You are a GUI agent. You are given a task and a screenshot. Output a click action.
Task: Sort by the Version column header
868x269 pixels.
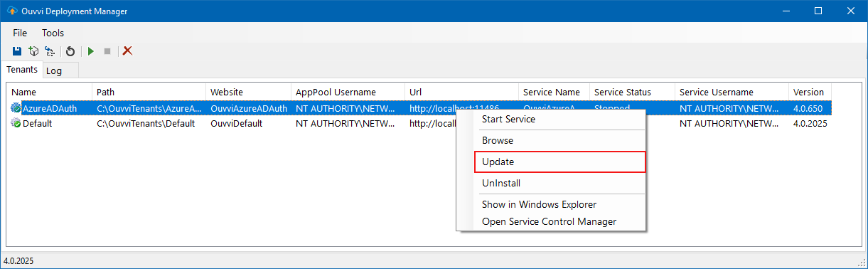point(810,92)
